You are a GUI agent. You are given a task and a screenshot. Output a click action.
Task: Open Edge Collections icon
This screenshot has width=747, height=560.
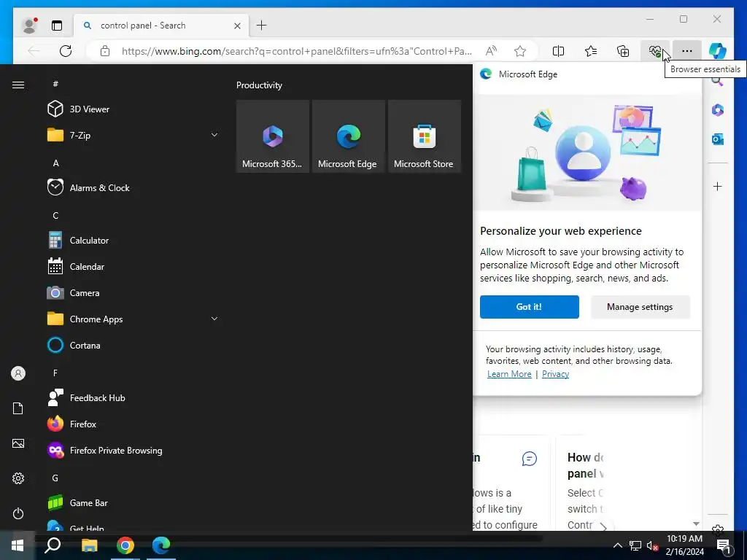click(x=623, y=51)
